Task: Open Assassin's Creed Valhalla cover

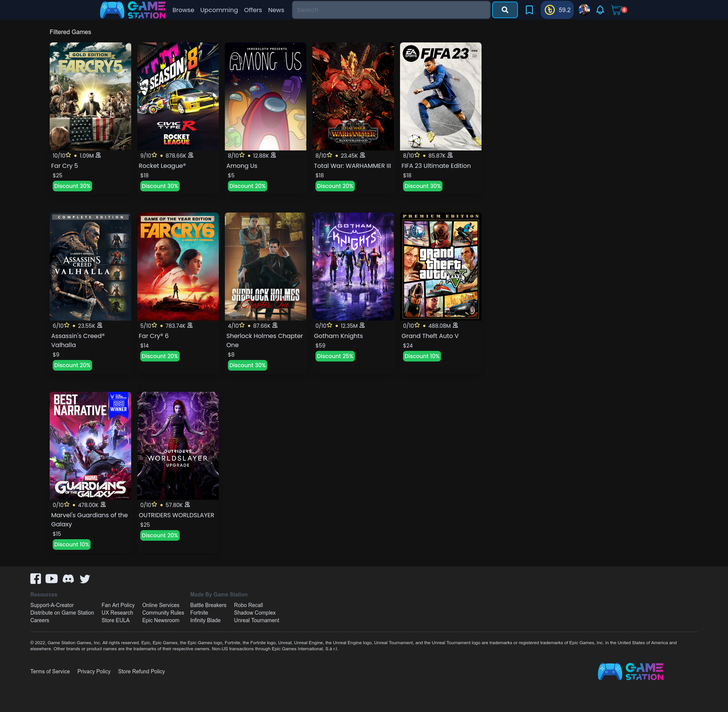Action: pyautogui.click(x=90, y=266)
